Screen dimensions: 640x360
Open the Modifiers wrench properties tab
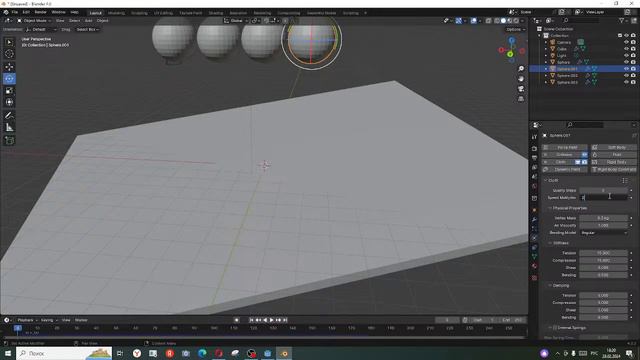click(x=534, y=220)
